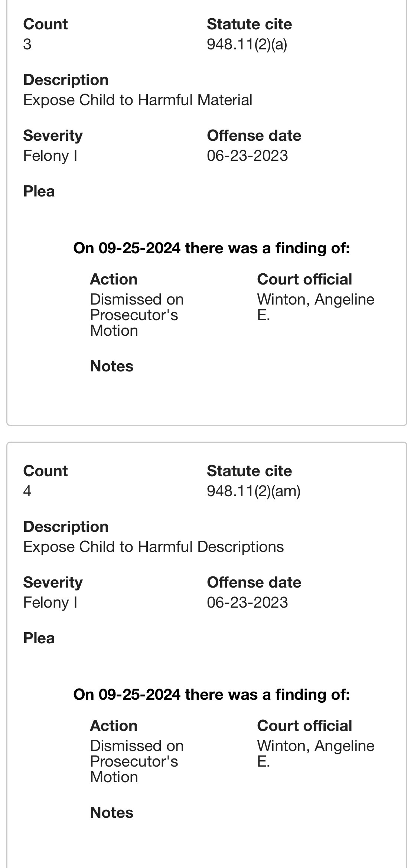Click Count 4 severity Felony I
This screenshot has width=407, height=868.
click(x=50, y=602)
